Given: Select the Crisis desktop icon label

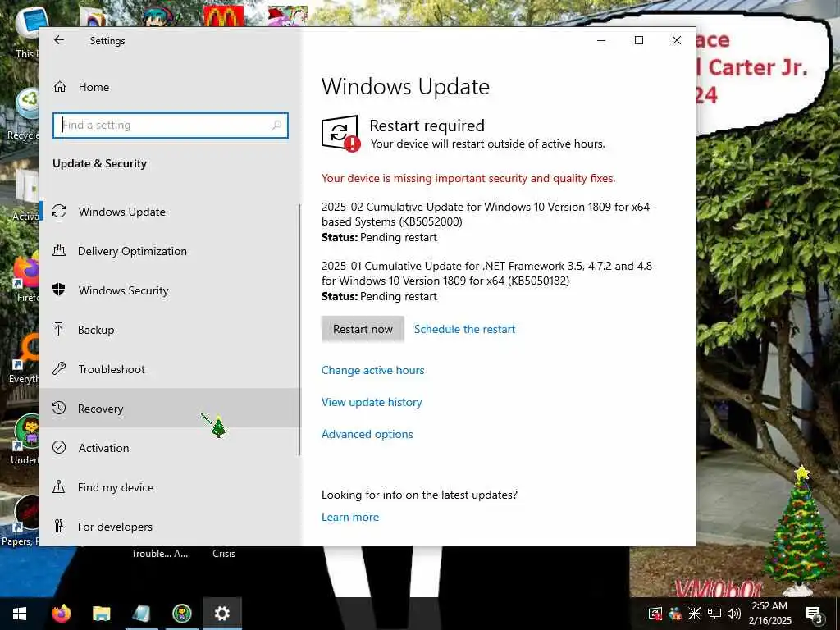Looking at the screenshot, I should [x=224, y=554].
